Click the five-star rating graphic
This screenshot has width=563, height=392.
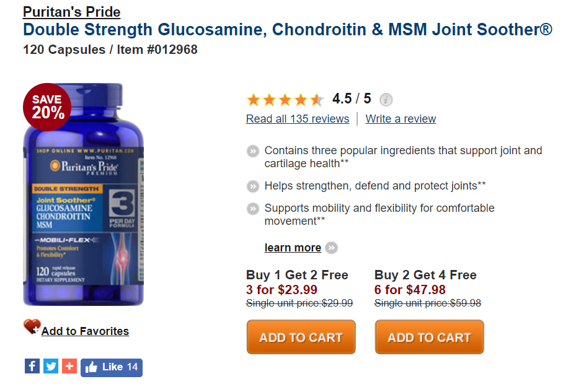coord(285,99)
